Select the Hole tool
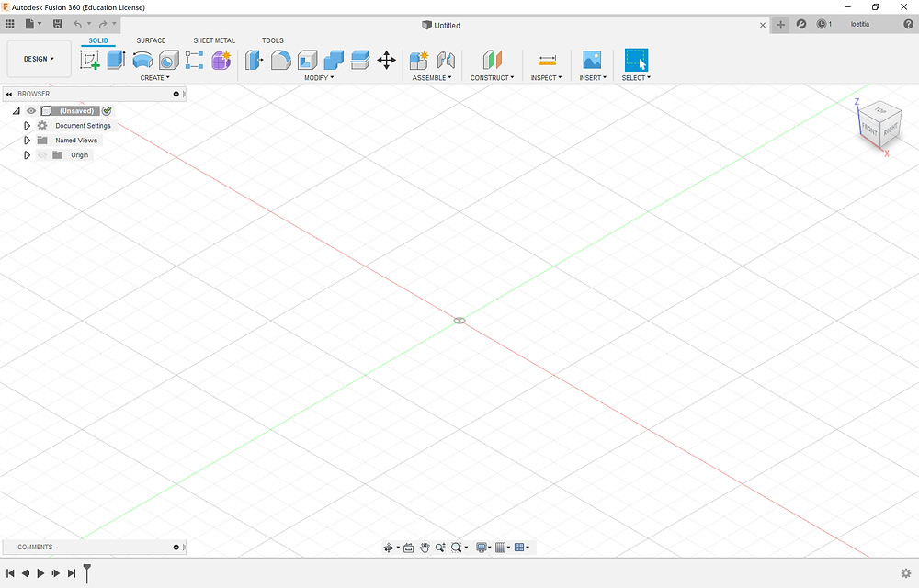 169,60
